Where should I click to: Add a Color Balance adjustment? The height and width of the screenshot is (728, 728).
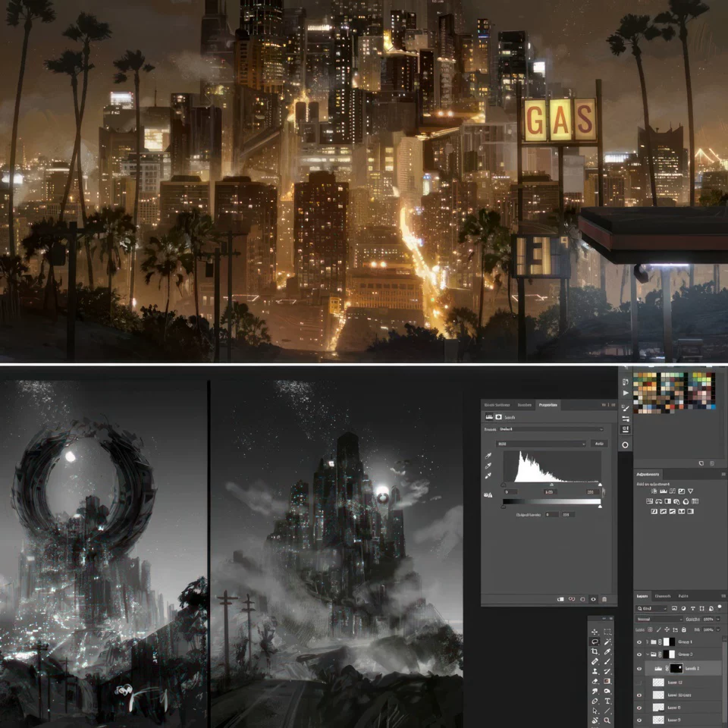coord(658,501)
